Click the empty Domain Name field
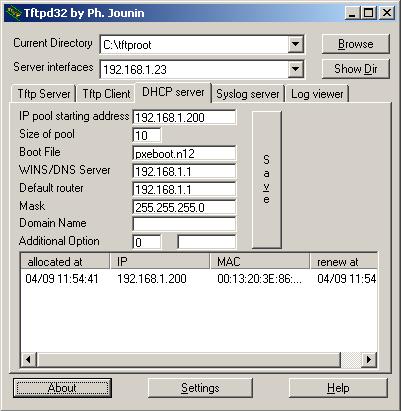Screen dimensions: 401x411 (x=184, y=224)
